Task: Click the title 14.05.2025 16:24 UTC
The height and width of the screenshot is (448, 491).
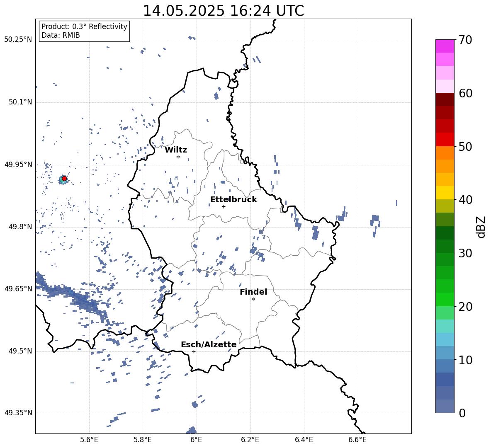Action: pyautogui.click(x=223, y=11)
